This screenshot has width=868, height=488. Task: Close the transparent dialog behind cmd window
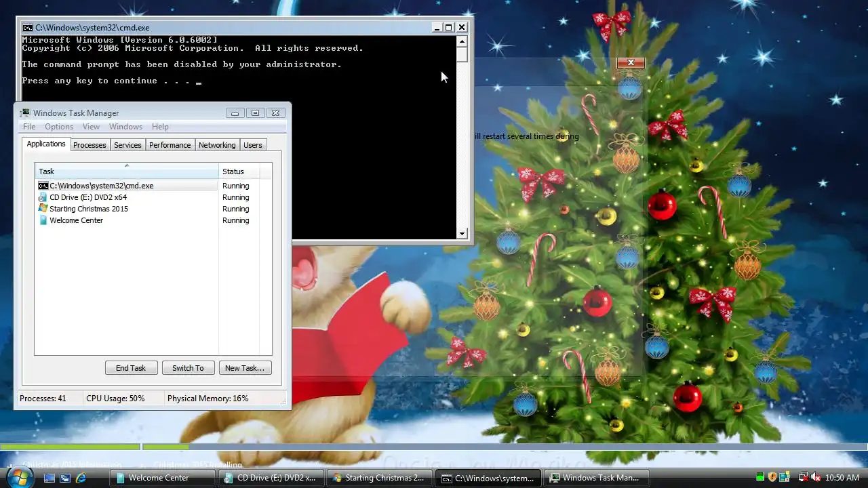[631, 62]
